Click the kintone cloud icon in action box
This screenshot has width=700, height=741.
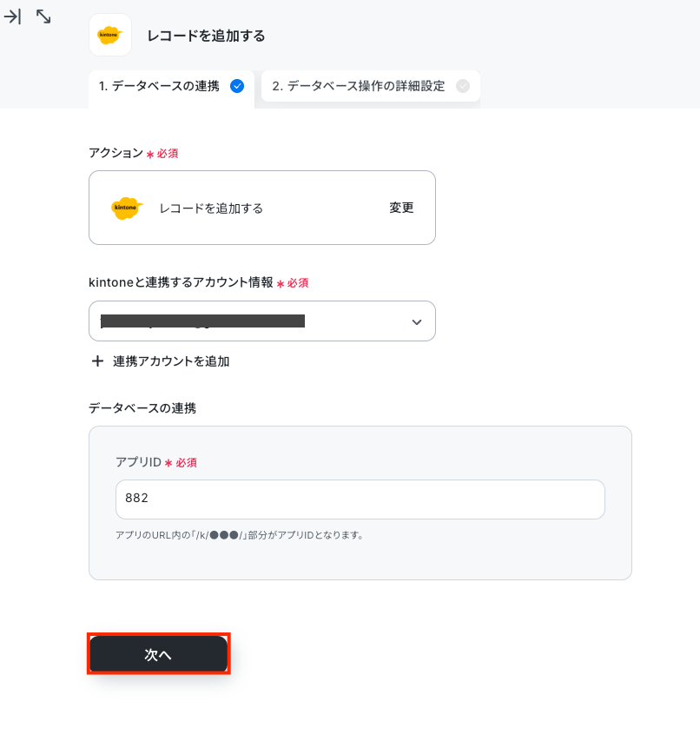coord(127,208)
